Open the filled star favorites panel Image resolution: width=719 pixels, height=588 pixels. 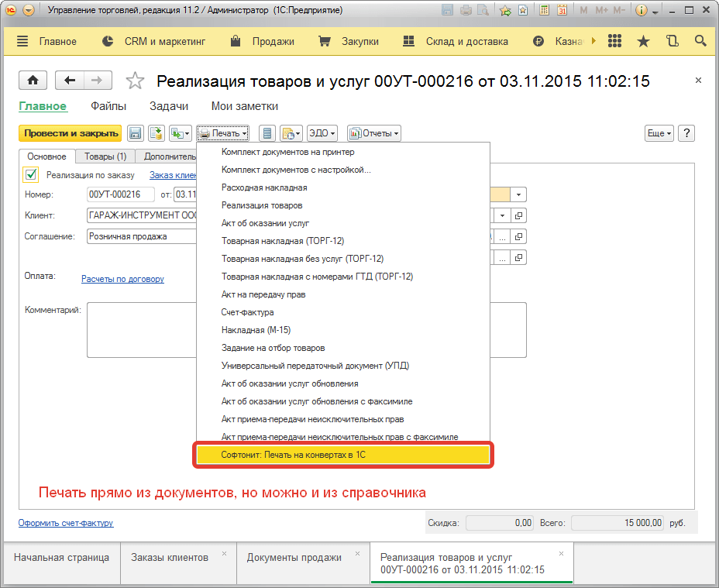pos(643,42)
